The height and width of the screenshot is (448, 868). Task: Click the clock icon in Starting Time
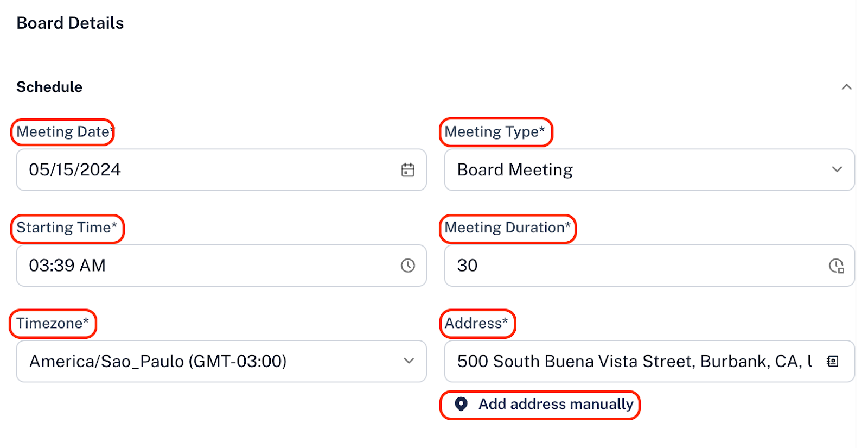(x=408, y=266)
